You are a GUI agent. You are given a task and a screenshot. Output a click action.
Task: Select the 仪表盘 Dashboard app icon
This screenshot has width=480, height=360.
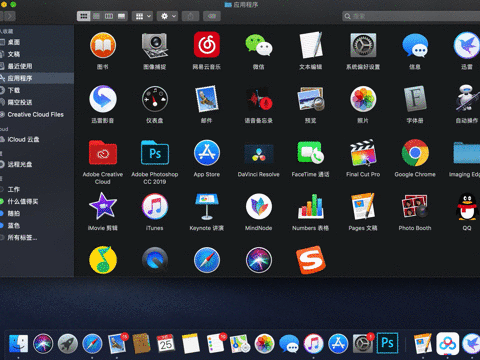(x=155, y=99)
